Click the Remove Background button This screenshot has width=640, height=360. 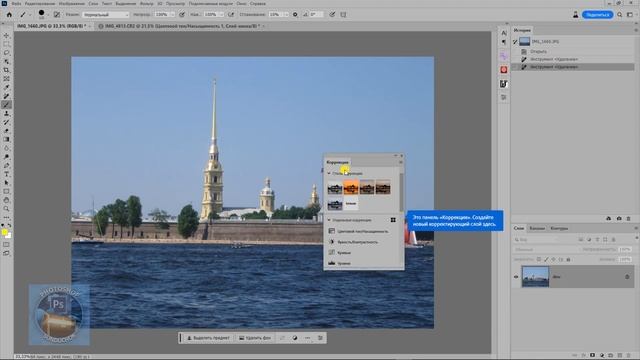pyautogui.click(x=255, y=338)
